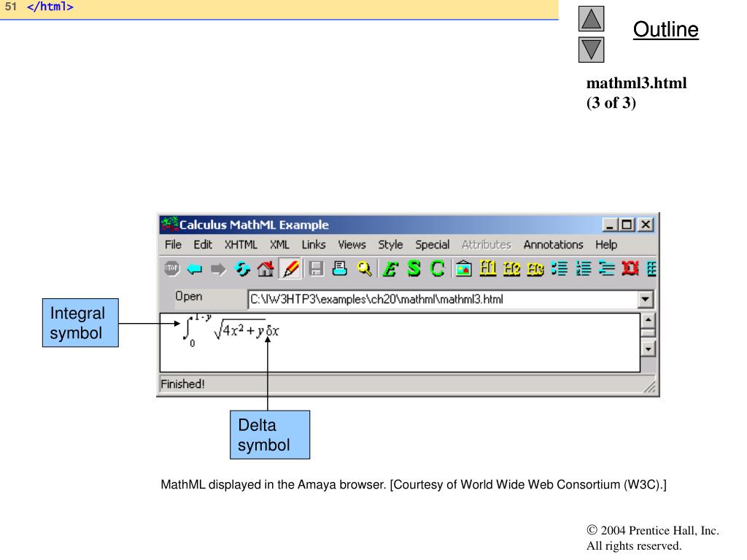Open the Annotations menu
Viewport: 747px width, 560px height.
[553, 245]
